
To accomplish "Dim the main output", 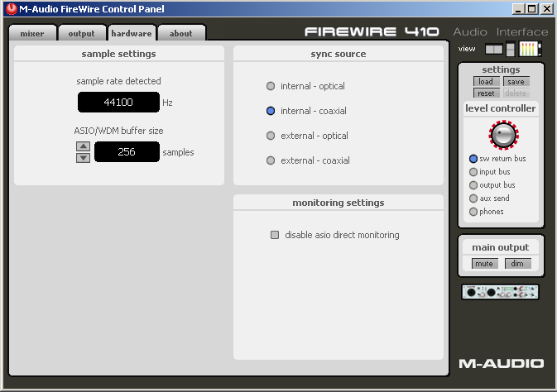I will [x=517, y=264].
